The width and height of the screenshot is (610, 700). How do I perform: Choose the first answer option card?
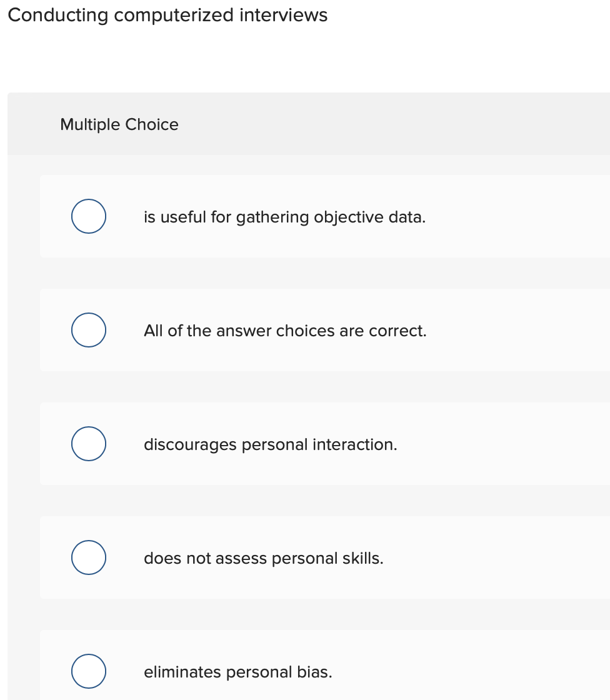tap(312, 216)
